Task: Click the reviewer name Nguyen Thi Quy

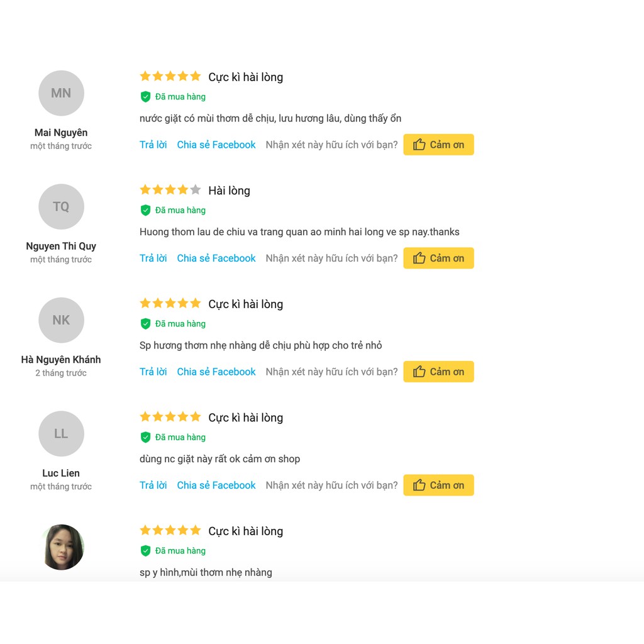Action: coord(61,246)
